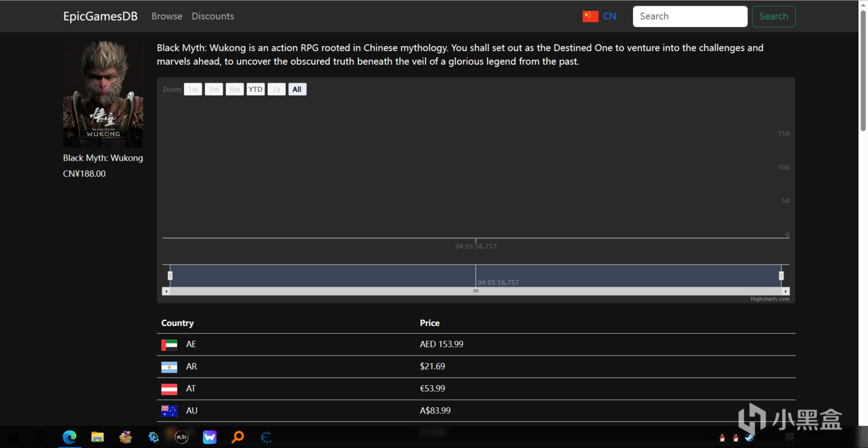This screenshot has width=868, height=448.
Task: Click the chart scrollbar right arrow
Action: (x=786, y=291)
